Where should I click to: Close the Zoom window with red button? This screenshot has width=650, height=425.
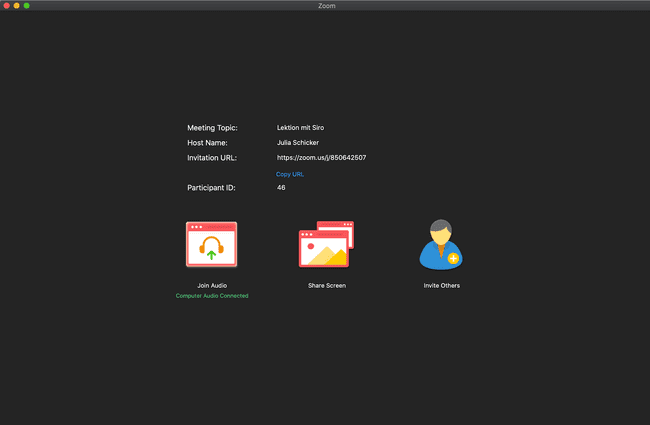coord(6,6)
